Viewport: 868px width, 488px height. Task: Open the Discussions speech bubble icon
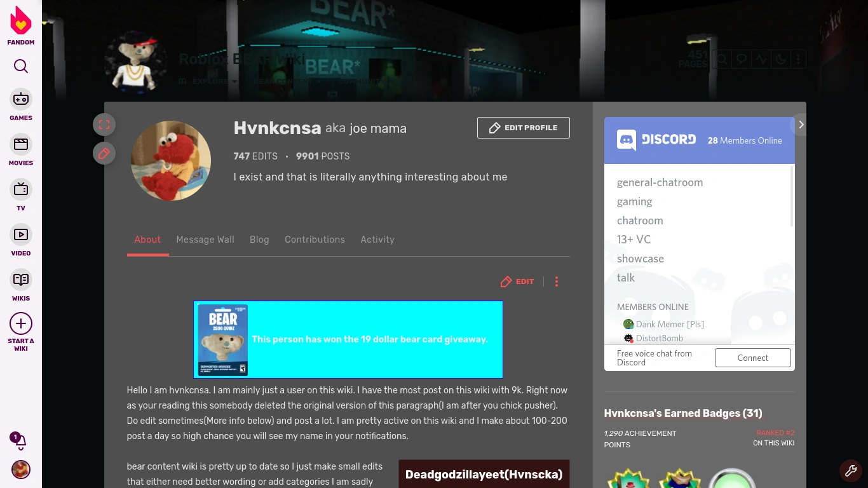click(x=741, y=58)
